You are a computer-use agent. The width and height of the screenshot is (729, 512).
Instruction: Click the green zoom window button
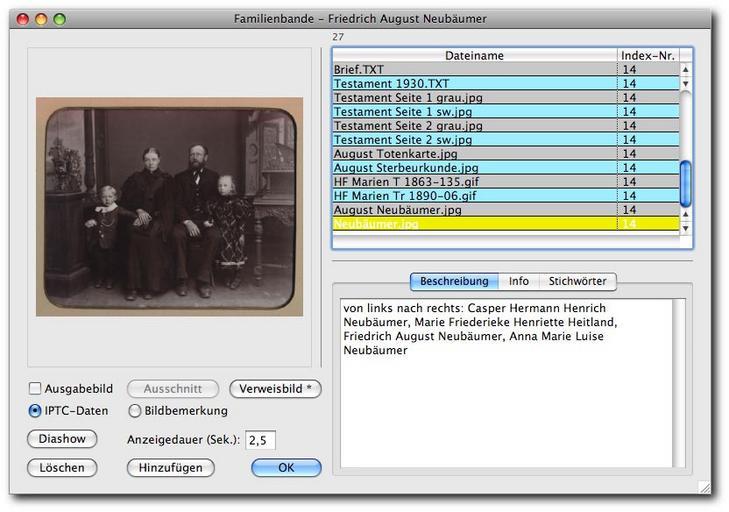tap(60, 19)
